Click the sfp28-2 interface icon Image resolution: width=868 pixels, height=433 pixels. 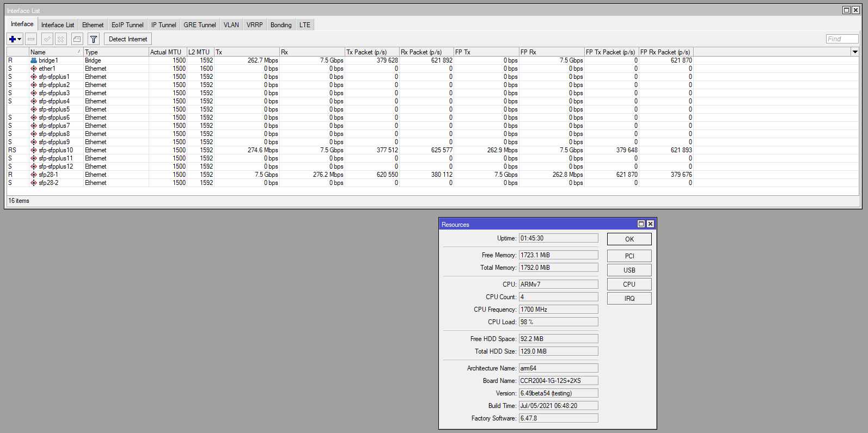point(34,183)
